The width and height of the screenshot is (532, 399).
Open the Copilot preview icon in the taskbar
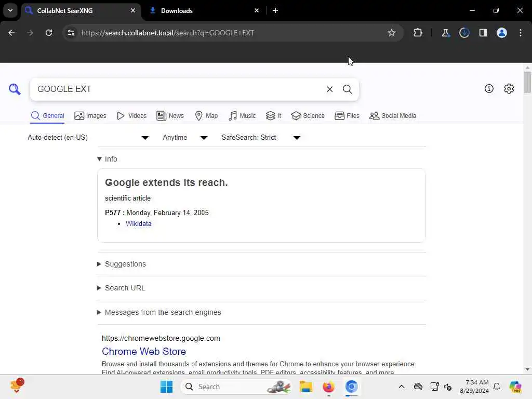[x=515, y=387]
